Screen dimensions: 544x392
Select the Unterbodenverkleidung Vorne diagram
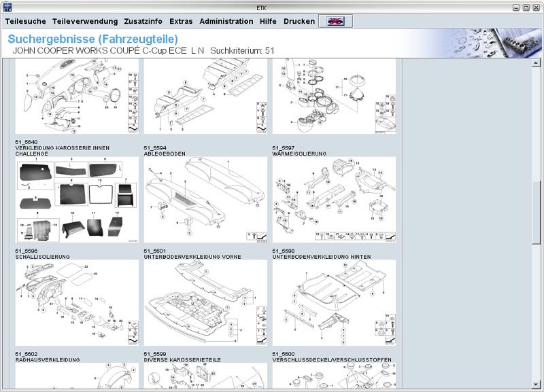point(205,304)
